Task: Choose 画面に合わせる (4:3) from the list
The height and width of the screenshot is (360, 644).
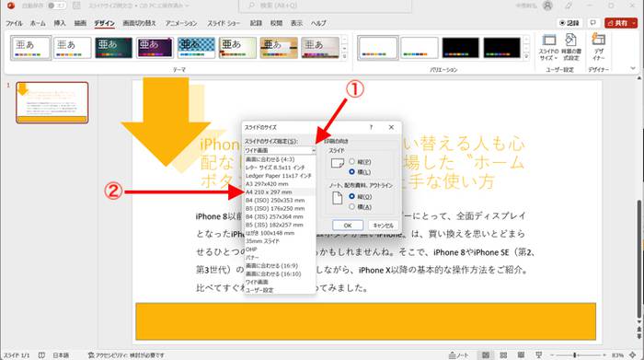Action: tap(280, 159)
